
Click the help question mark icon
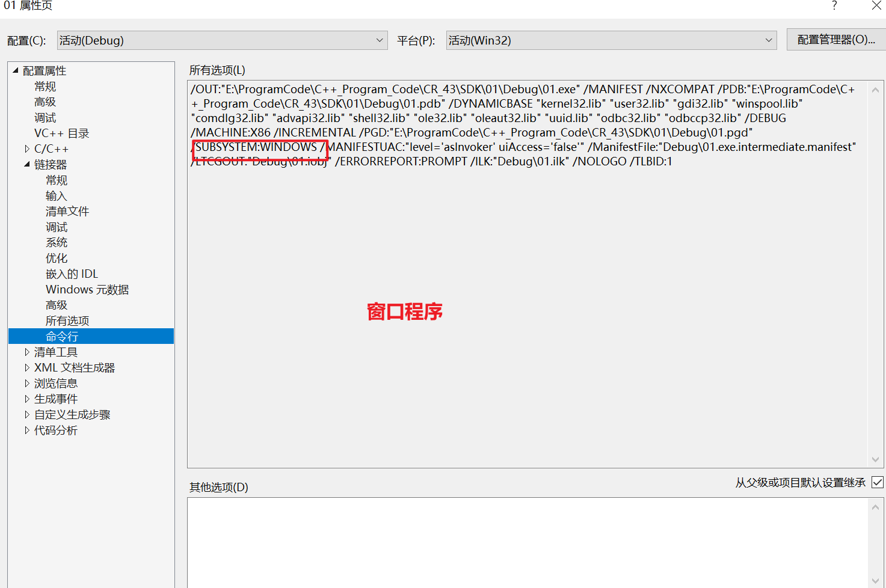click(x=834, y=6)
